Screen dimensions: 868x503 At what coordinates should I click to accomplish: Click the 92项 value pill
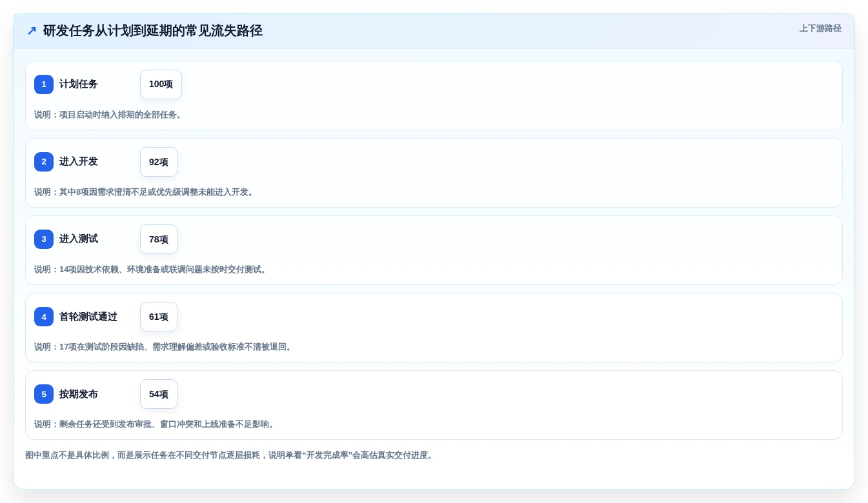click(x=159, y=162)
